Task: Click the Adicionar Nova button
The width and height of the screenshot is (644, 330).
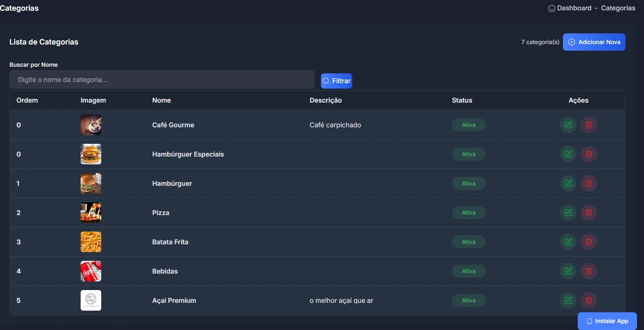Action: click(594, 42)
